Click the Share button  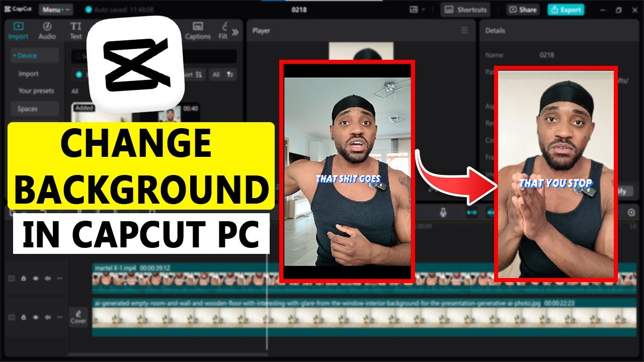[523, 10]
